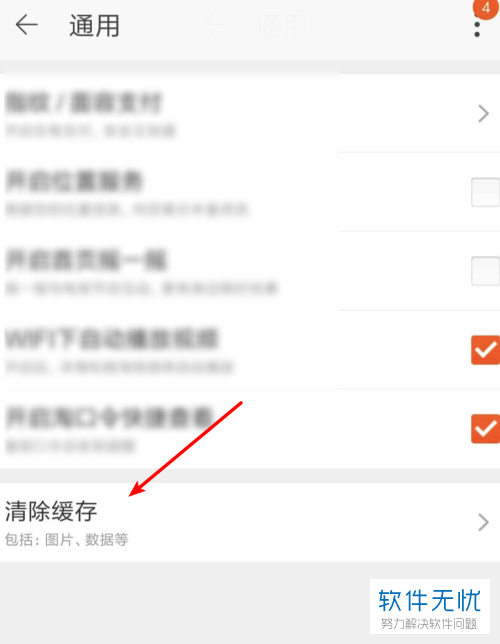Image resolution: width=500 pixels, height=644 pixels.
Task: Tap the 通用 page title
Action: [94, 25]
